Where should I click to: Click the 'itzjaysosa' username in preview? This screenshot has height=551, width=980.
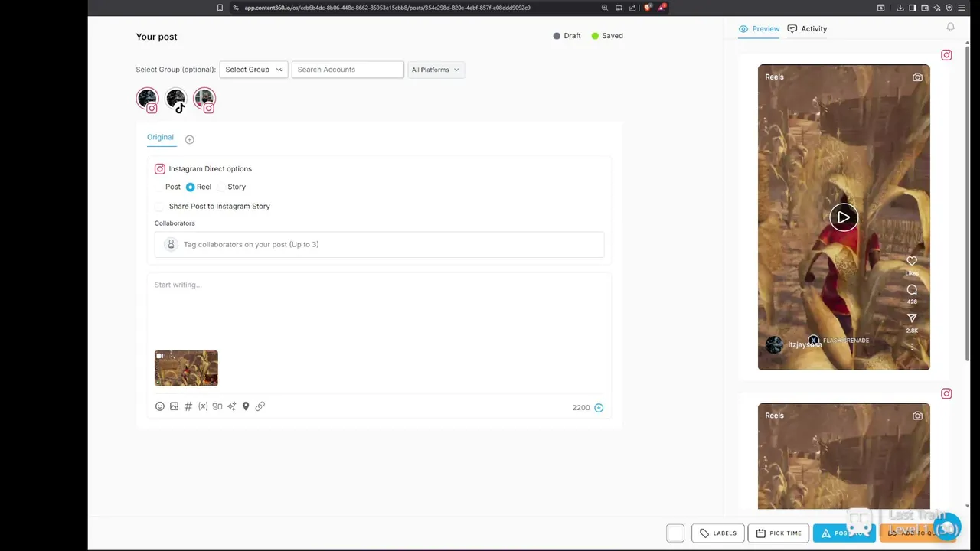tap(805, 345)
